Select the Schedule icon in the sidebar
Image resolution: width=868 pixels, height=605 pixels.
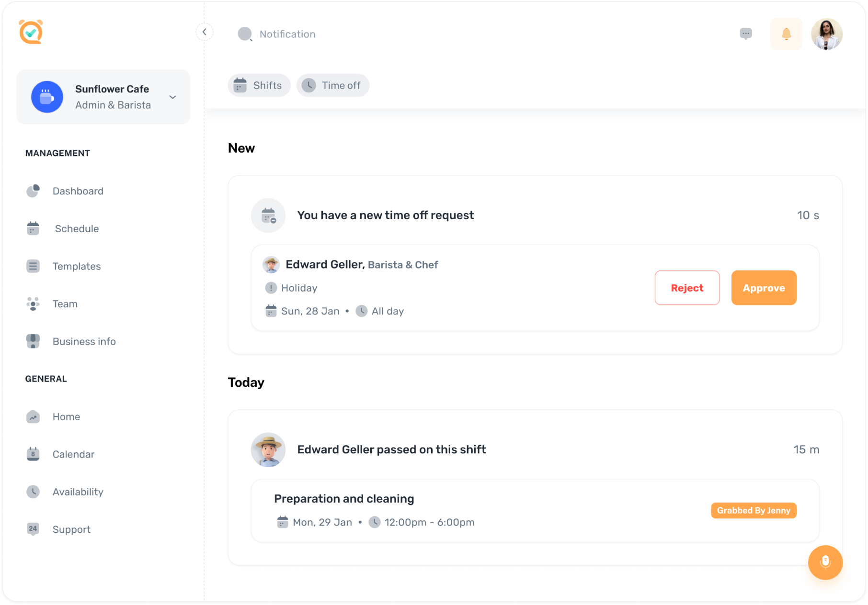point(33,228)
